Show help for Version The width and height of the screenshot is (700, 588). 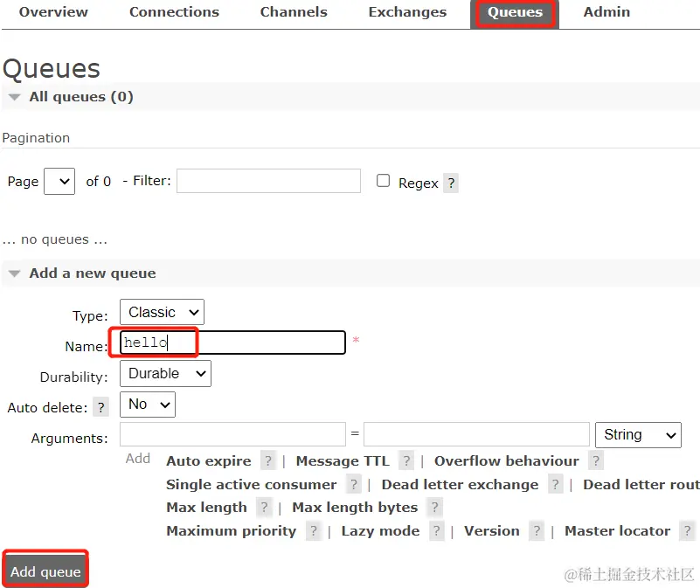(537, 531)
